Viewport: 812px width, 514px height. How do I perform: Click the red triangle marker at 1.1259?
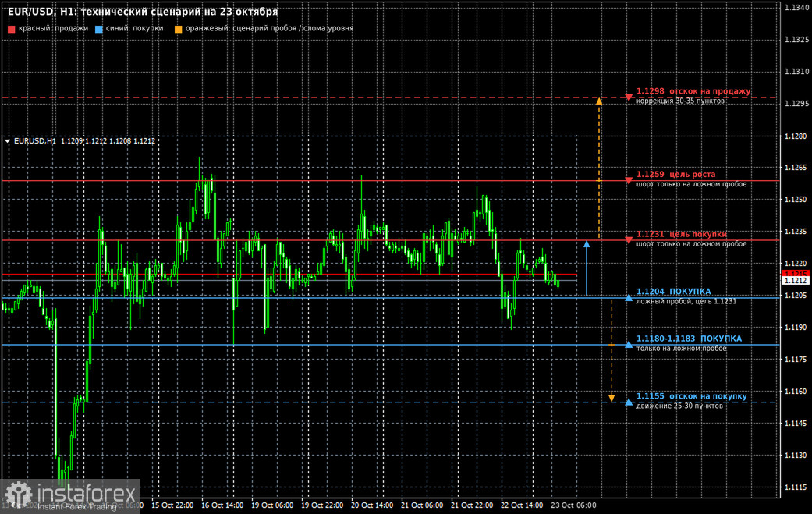pyautogui.click(x=629, y=181)
